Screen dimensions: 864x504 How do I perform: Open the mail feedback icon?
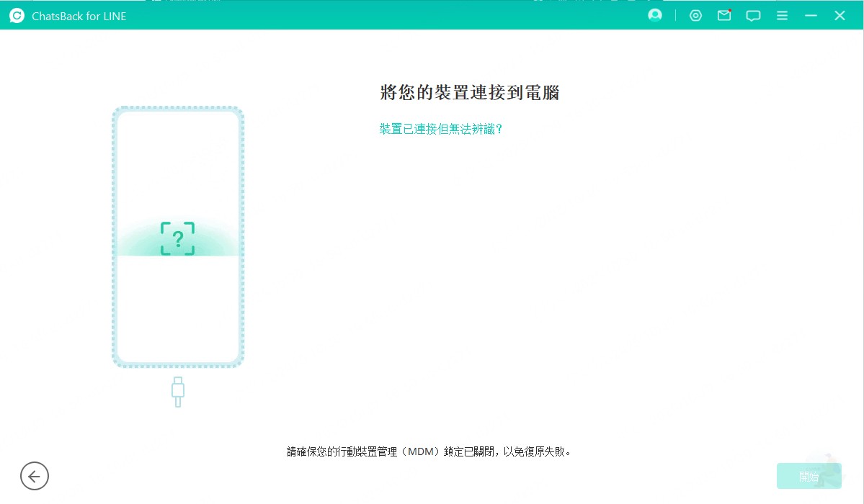(724, 15)
